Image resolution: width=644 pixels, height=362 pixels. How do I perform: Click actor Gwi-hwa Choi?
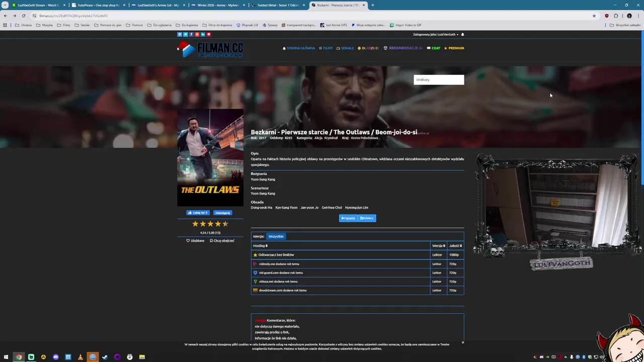[x=332, y=208]
